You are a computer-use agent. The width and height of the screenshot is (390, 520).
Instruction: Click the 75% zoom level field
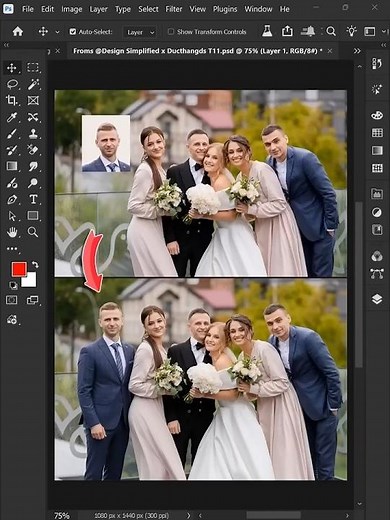point(62,515)
